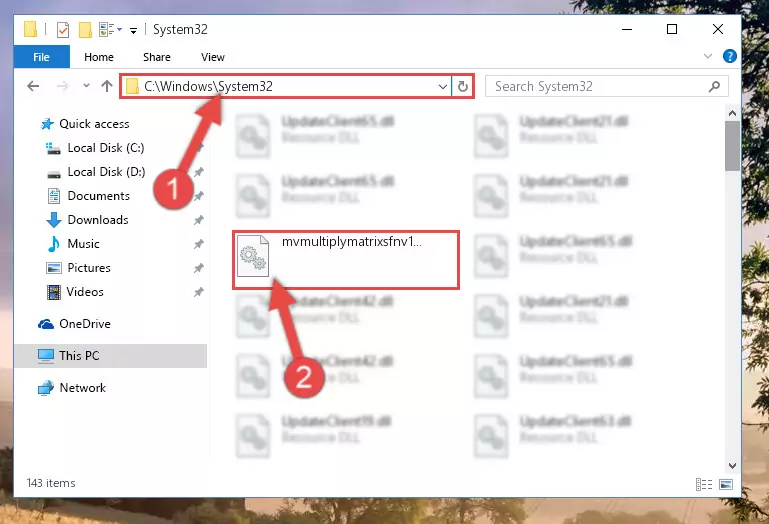The image size is (769, 524).
Task: Refresh the System32 folder view
Action: tap(462, 86)
